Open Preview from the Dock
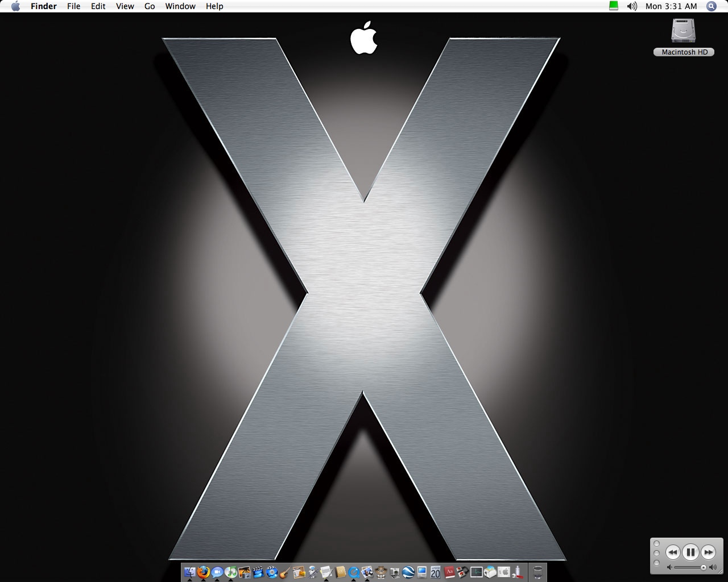Image resolution: width=728 pixels, height=582 pixels. pos(367,572)
